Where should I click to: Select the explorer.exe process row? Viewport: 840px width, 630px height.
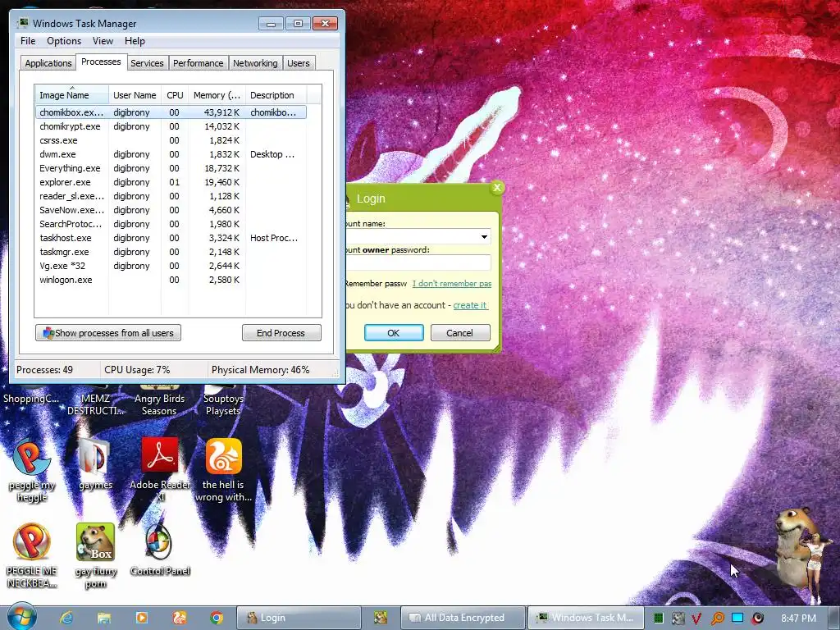click(171, 182)
